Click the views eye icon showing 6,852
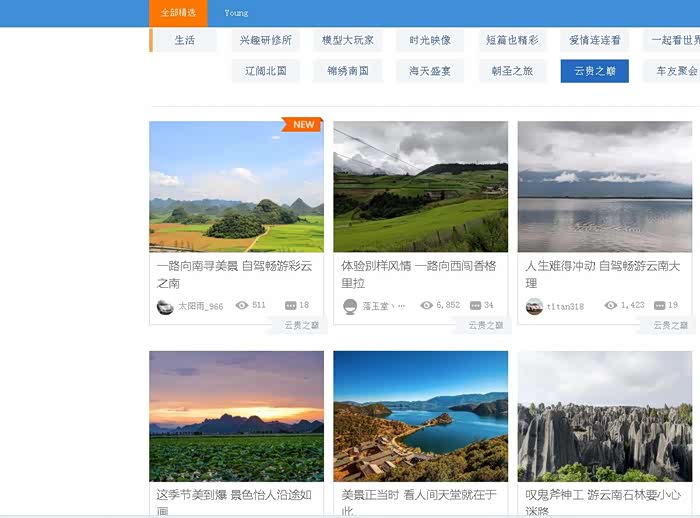 (427, 305)
